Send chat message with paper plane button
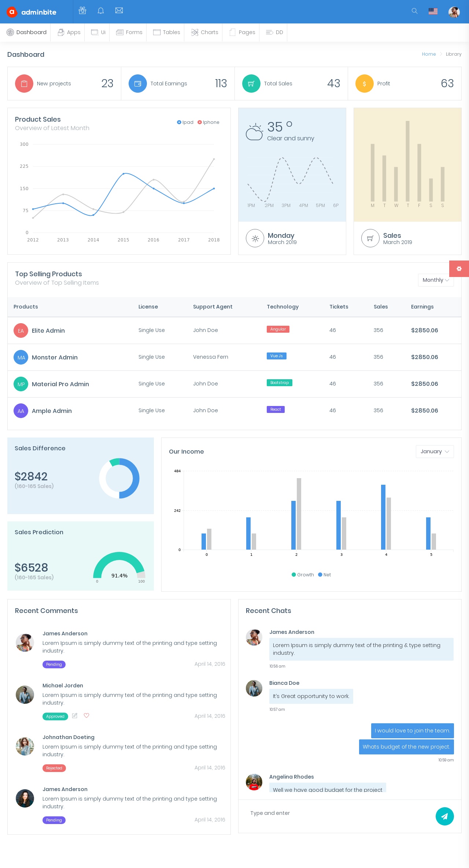469x868 pixels. click(445, 816)
